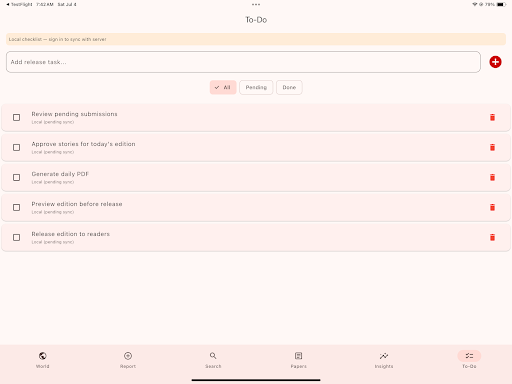Filter tasks by Pending
Image resolution: width=512 pixels, height=384 pixels.
[x=256, y=87]
